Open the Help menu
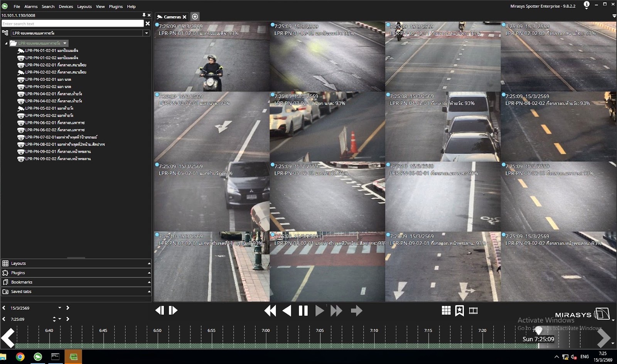 (x=131, y=7)
